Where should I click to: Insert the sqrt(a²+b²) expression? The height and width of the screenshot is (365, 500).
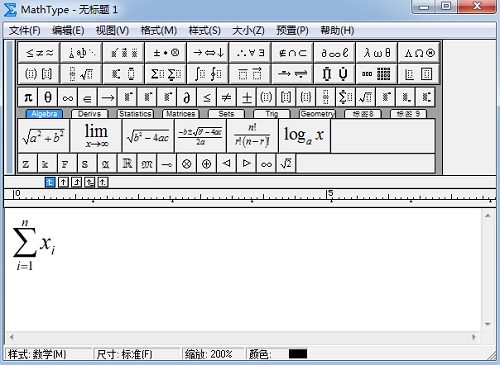point(43,136)
